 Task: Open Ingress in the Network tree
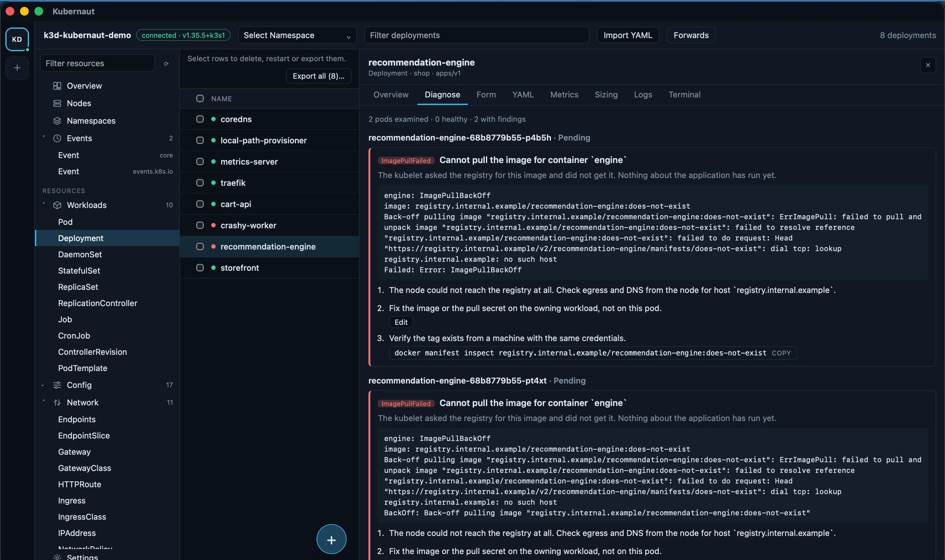(107, 500)
